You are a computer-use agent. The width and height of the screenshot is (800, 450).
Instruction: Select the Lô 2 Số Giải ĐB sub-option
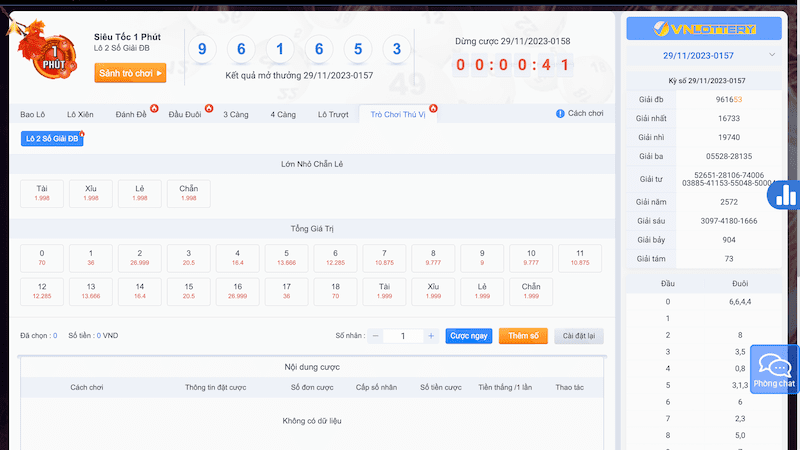pos(52,138)
